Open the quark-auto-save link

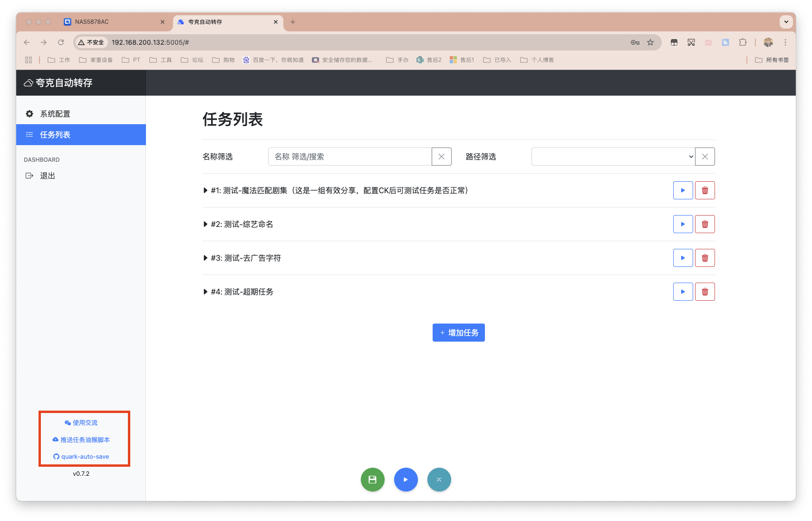pyautogui.click(x=85, y=456)
